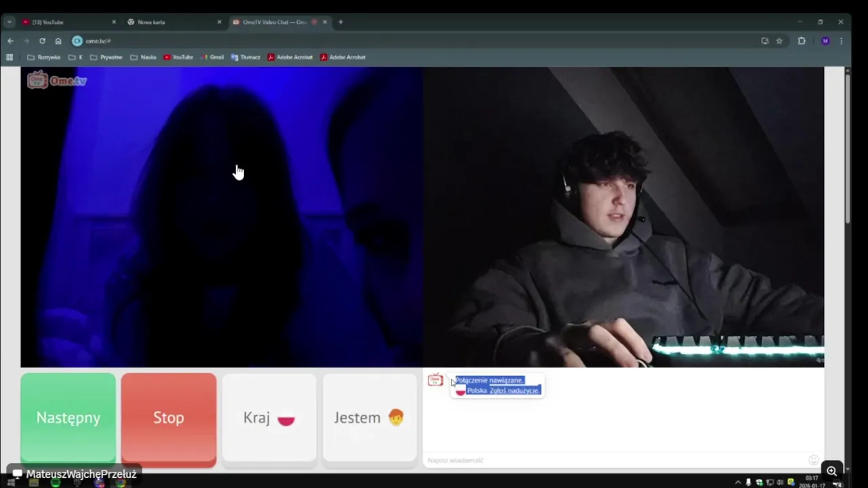Go to the browser home page
The width and height of the screenshot is (868, 488).
pos(58,41)
